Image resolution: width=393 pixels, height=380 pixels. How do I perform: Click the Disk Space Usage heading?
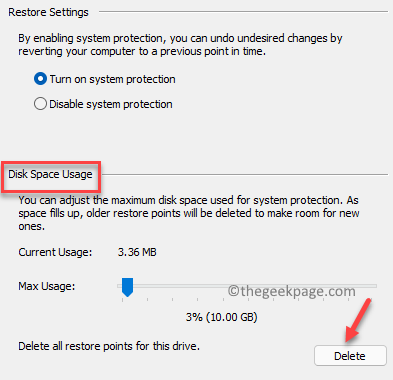point(50,174)
